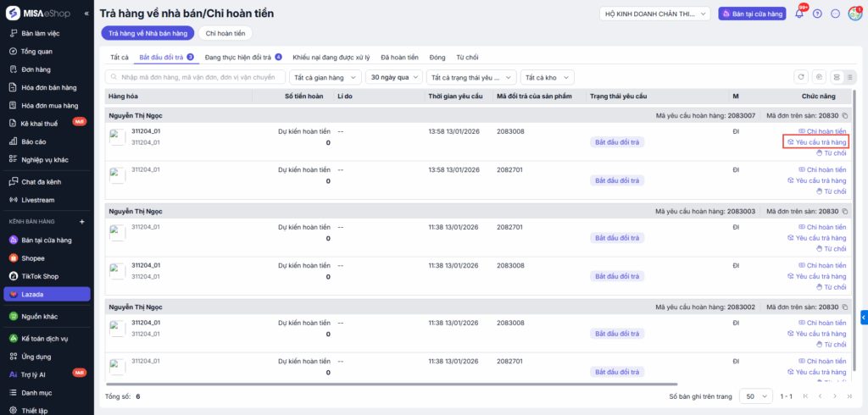
Task: Click the order search input field
Action: 195,77
